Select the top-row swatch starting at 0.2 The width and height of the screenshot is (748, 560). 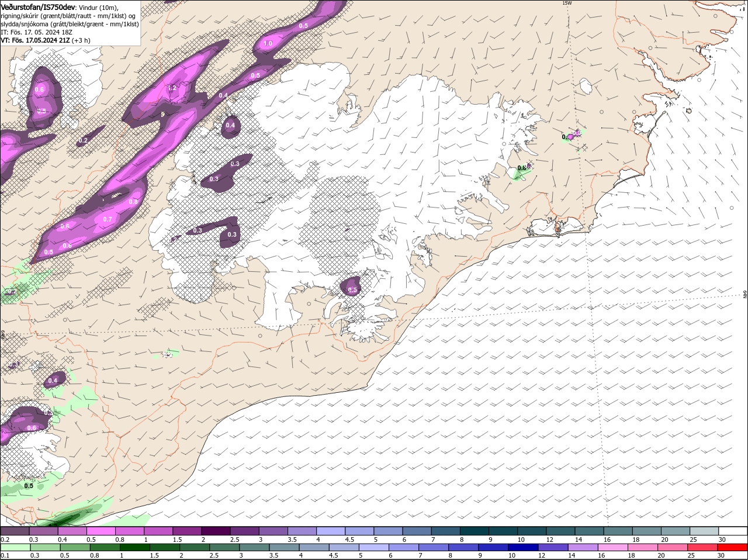15,531
